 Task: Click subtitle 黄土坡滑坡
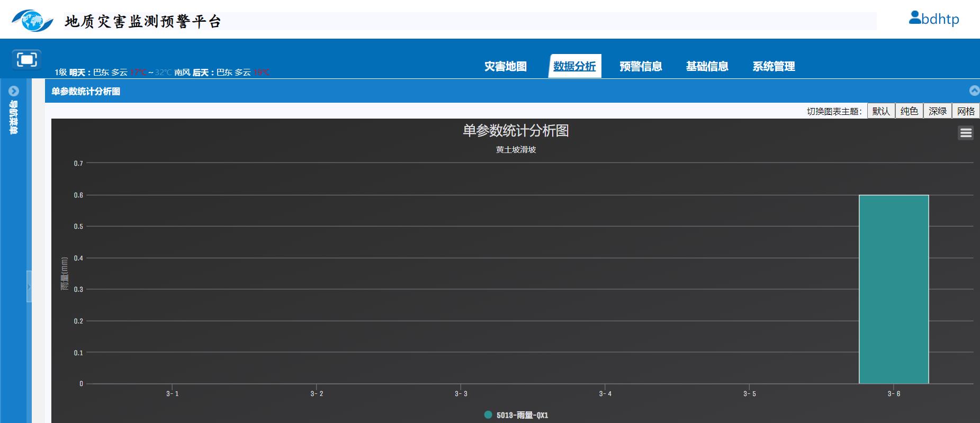click(x=516, y=150)
